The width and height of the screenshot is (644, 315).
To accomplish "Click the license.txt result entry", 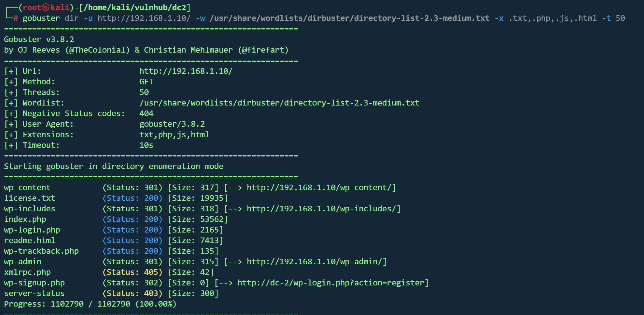I will pos(30,198).
